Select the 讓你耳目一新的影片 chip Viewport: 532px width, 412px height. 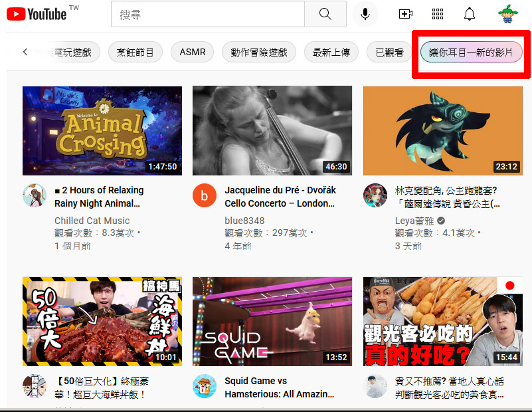click(x=471, y=52)
